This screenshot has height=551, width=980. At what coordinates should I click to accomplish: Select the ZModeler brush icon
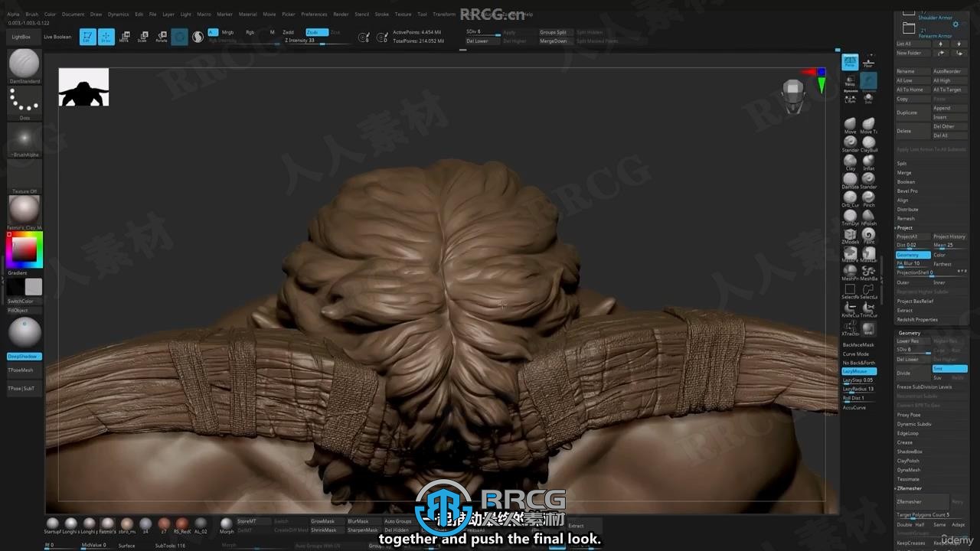[850, 235]
